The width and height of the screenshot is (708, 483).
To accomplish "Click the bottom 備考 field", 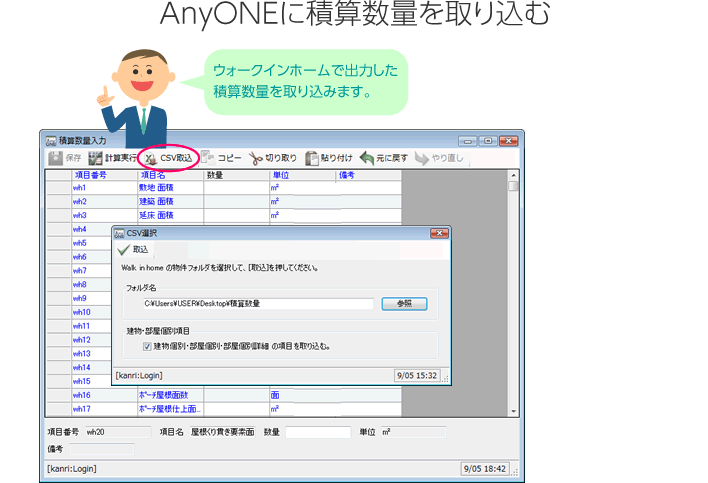I will 102,449.
